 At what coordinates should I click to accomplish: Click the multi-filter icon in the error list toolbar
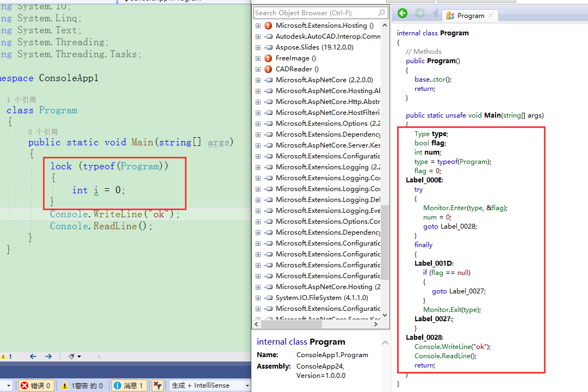tap(157, 385)
